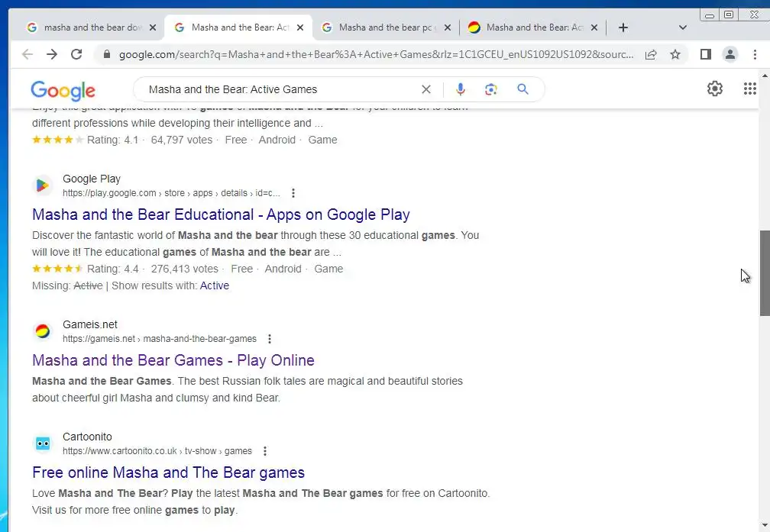This screenshot has width=770, height=532.
Task: Close the 'masha and the bear dow' tab
Action: point(153,27)
